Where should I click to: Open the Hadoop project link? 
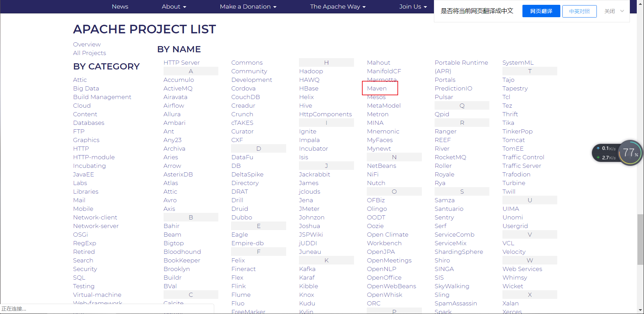(311, 71)
